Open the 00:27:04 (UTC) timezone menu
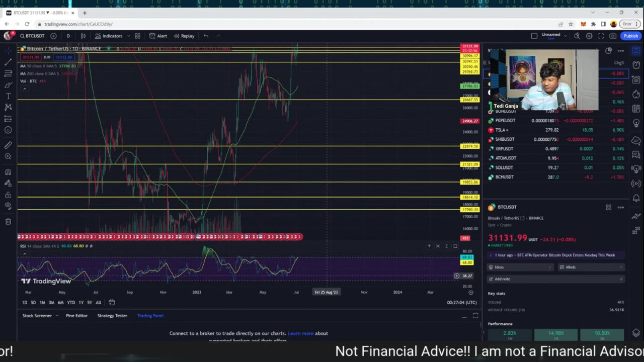The image size is (644, 362). pos(461,302)
